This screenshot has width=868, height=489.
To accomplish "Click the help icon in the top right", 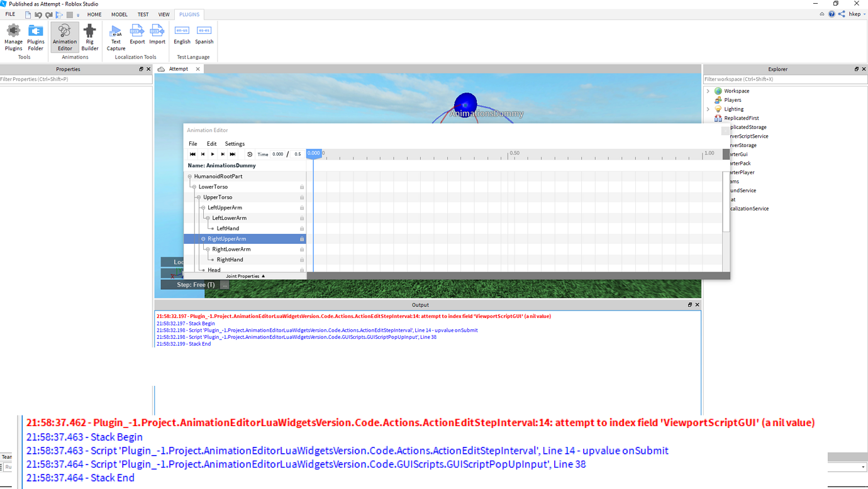I will pos(832,14).
